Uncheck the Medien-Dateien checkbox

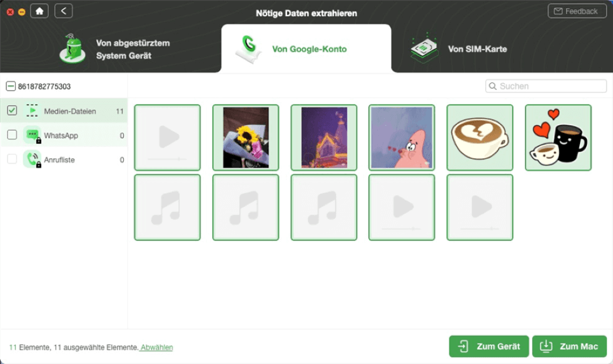pos(12,111)
